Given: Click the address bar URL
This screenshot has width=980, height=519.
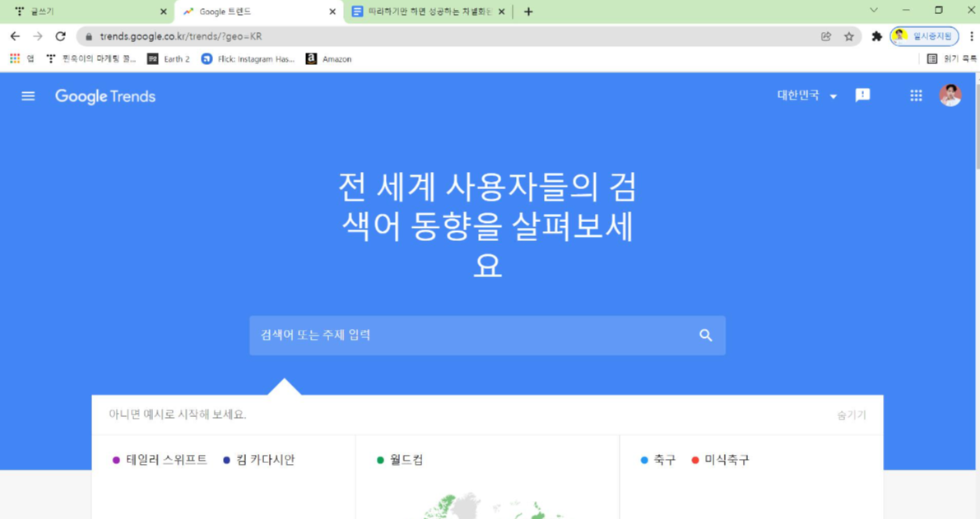Looking at the screenshot, I should (x=181, y=36).
